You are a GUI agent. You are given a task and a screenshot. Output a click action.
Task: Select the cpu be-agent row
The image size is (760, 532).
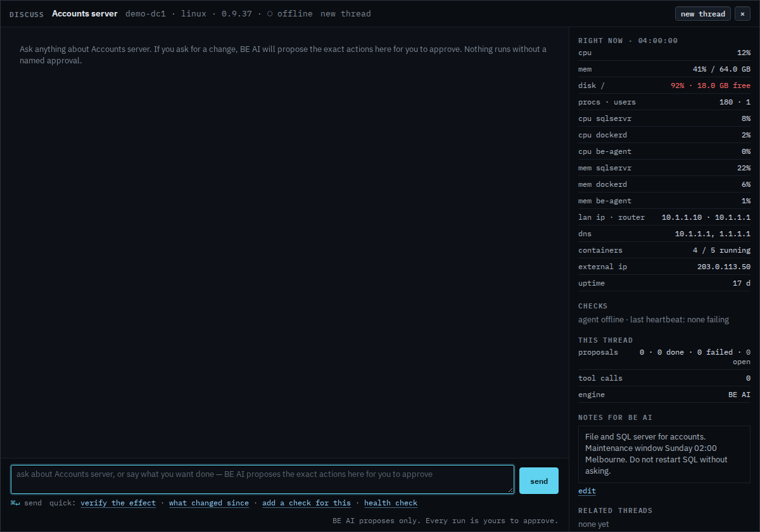[x=664, y=151]
